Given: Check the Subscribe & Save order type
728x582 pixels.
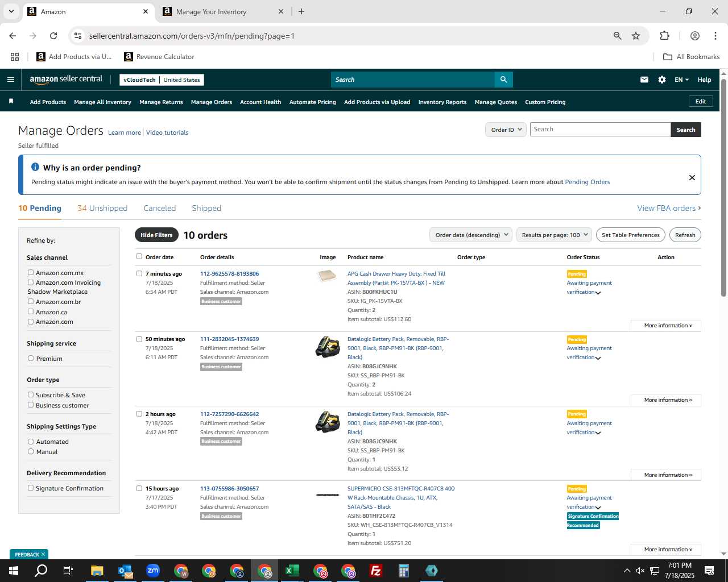Looking at the screenshot, I should coord(31,395).
